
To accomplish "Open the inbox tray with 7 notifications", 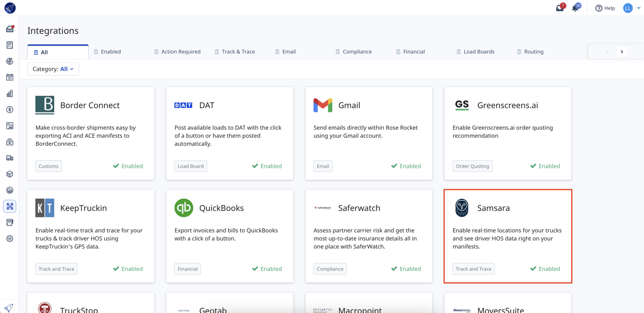I will coord(560,8).
